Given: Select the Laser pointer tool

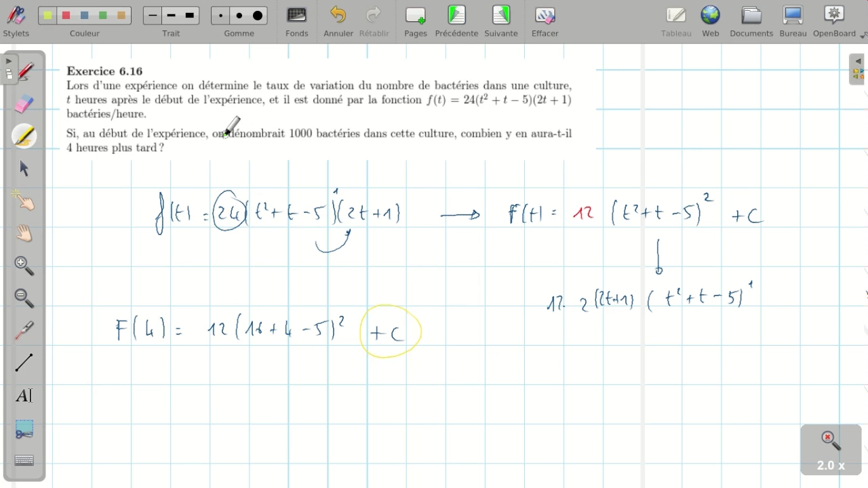Looking at the screenshot, I should pos(24,331).
